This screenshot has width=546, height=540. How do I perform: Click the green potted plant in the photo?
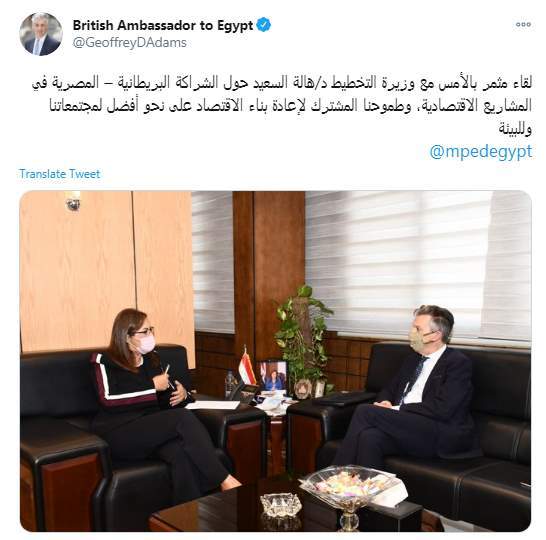pos(303,334)
